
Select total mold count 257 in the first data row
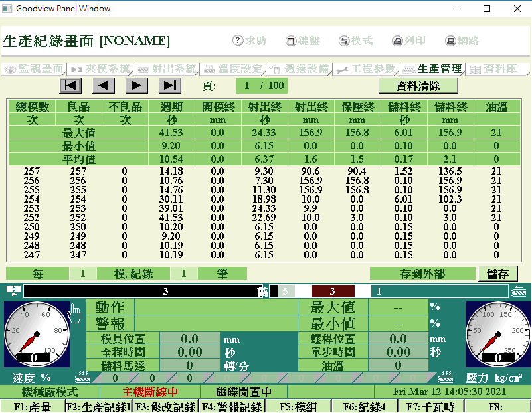[32, 171]
